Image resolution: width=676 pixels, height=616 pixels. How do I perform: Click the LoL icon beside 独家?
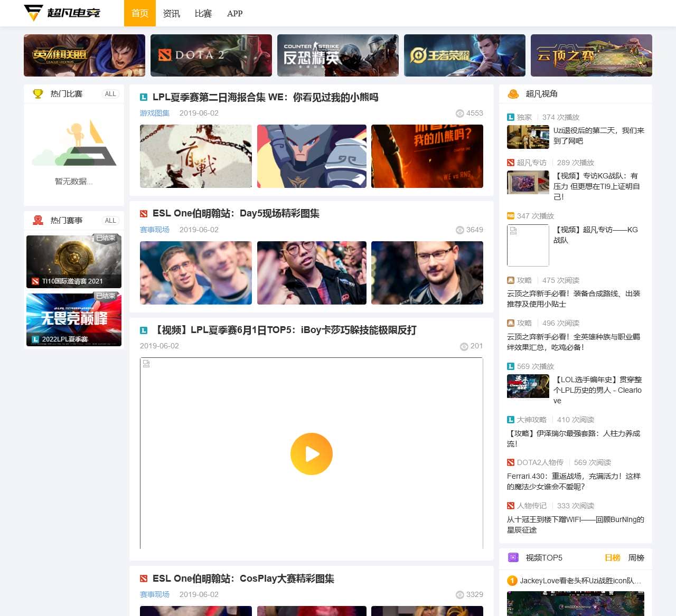coord(511,117)
